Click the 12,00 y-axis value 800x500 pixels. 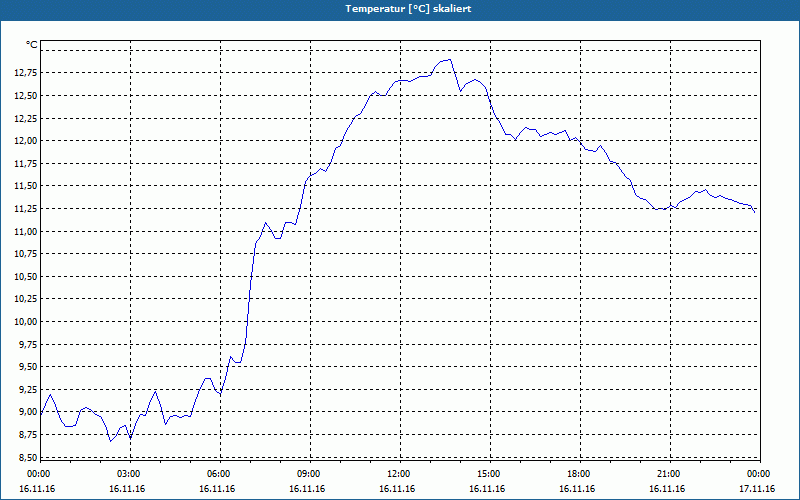tap(26, 141)
